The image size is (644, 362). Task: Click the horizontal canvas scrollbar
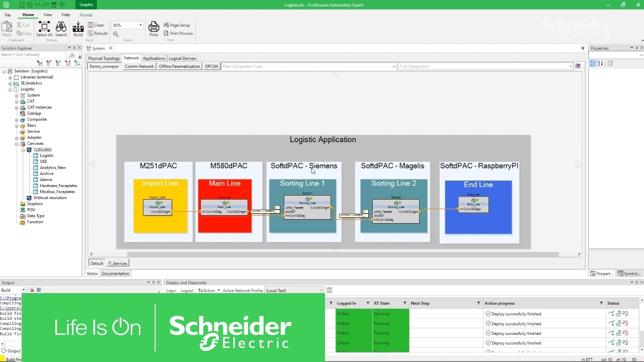[x=342, y=254]
